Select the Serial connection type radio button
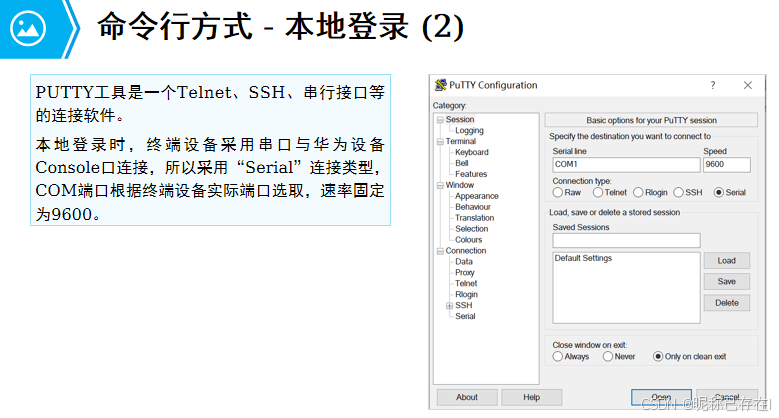Screen dimensions: 779x418 (x=718, y=192)
